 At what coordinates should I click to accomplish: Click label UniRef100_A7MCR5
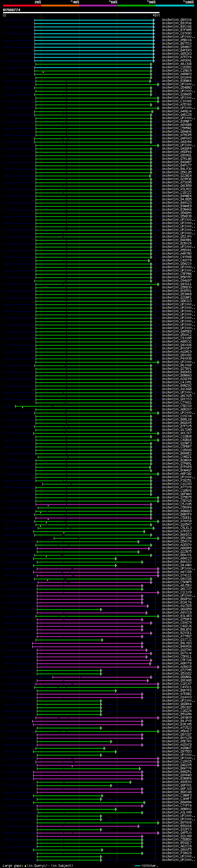pyautogui.click(x=177, y=135)
